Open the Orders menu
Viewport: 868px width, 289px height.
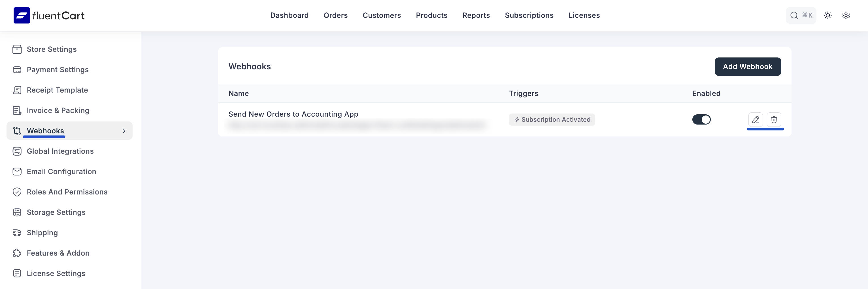click(x=335, y=16)
